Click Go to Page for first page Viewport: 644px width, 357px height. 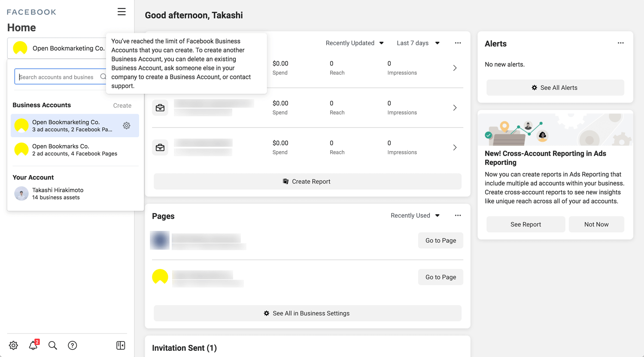pos(440,240)
